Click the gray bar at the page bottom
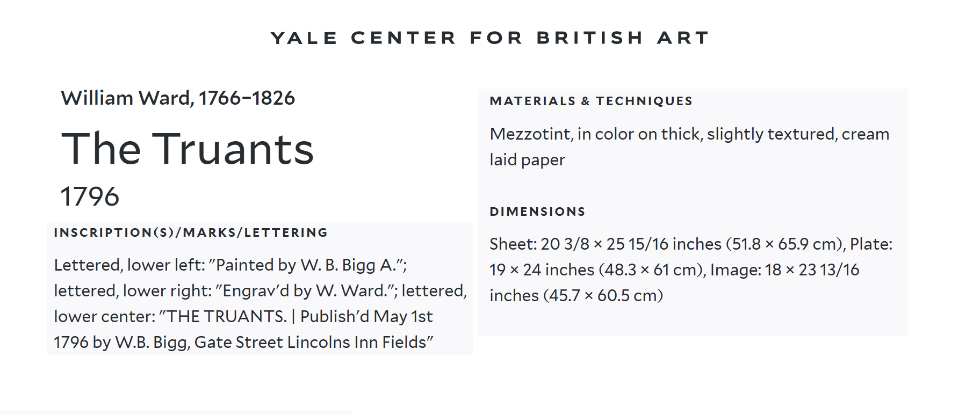 pos(176,412)
